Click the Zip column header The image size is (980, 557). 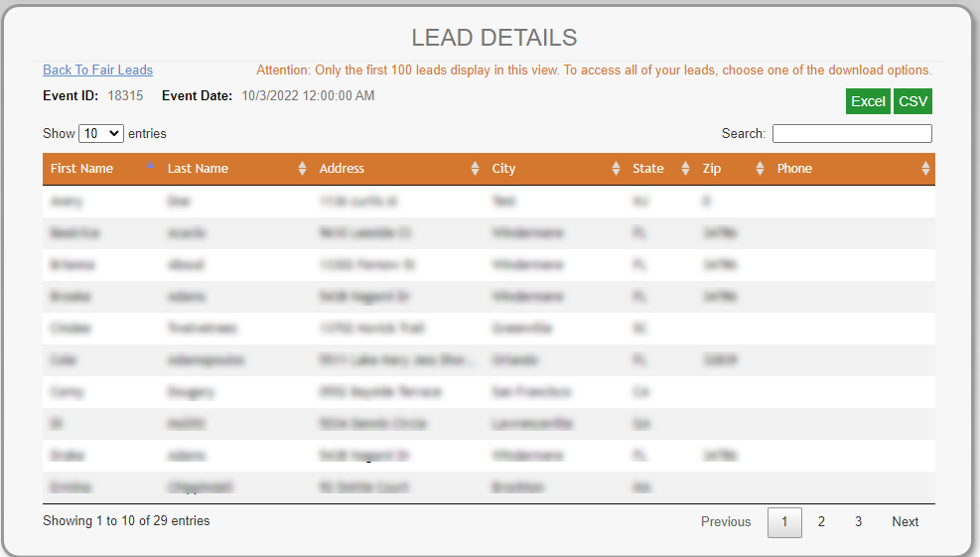[x=732, y=168]
